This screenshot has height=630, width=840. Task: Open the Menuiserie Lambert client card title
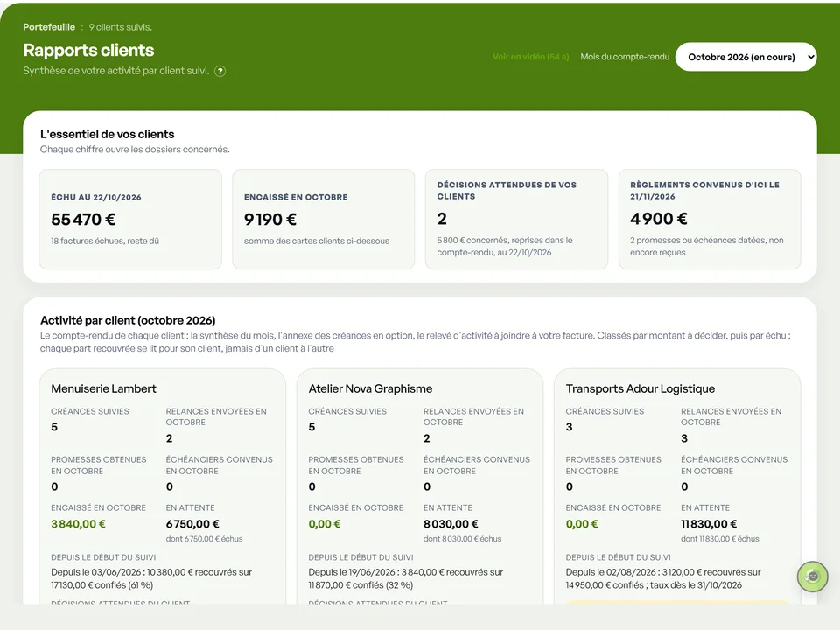pyautogui.click(x=103, y=388)
